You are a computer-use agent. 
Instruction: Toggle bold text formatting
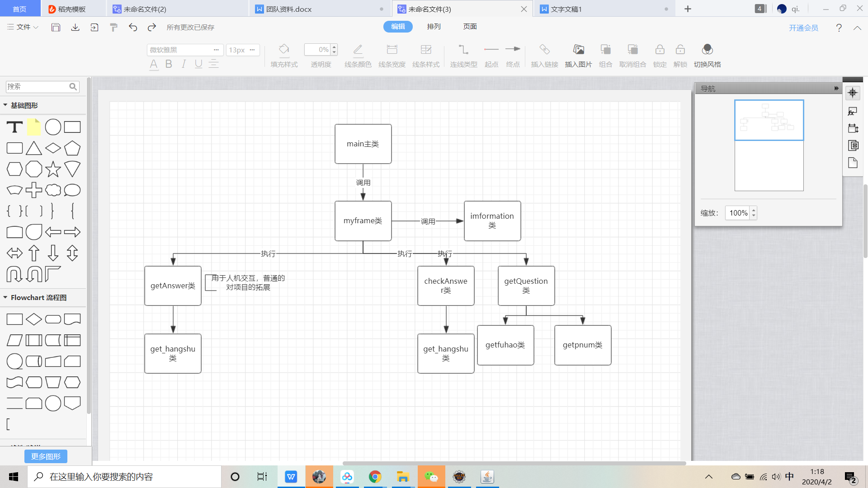click(x=169, y=64)
